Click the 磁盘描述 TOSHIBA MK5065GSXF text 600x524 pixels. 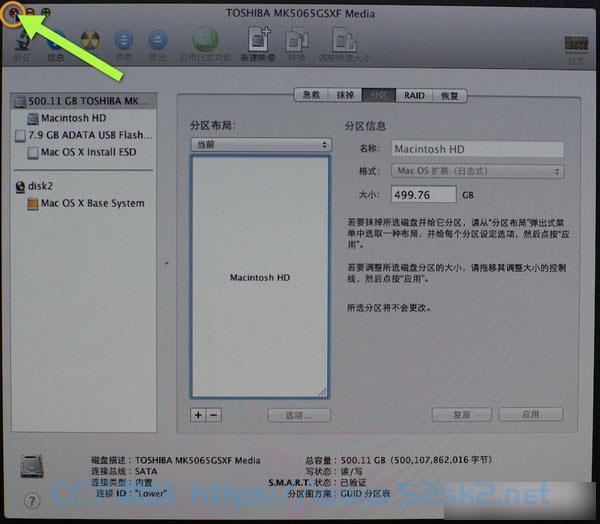[176, 460]
